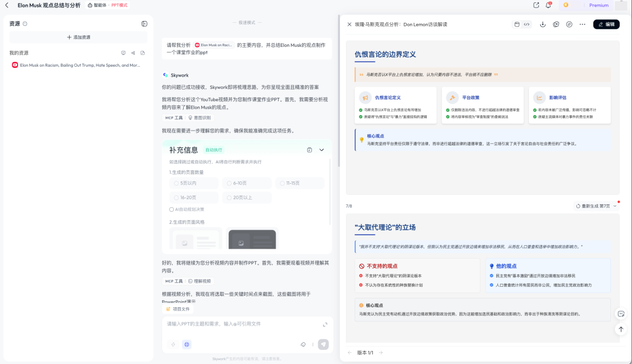Click the PPT topic input field
The width and height of the screenshot is (632, 364).
pyautogui.click(x=240, y=324)
